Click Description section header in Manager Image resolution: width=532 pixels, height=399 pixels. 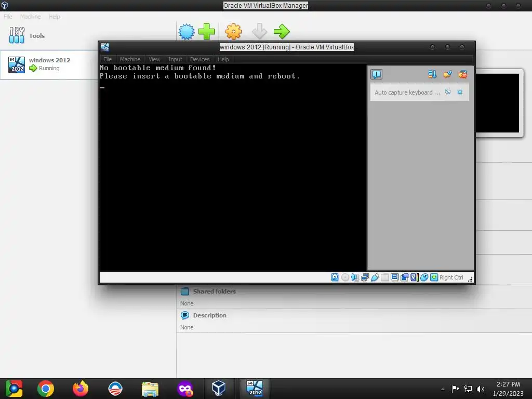(x=210, y=315)
